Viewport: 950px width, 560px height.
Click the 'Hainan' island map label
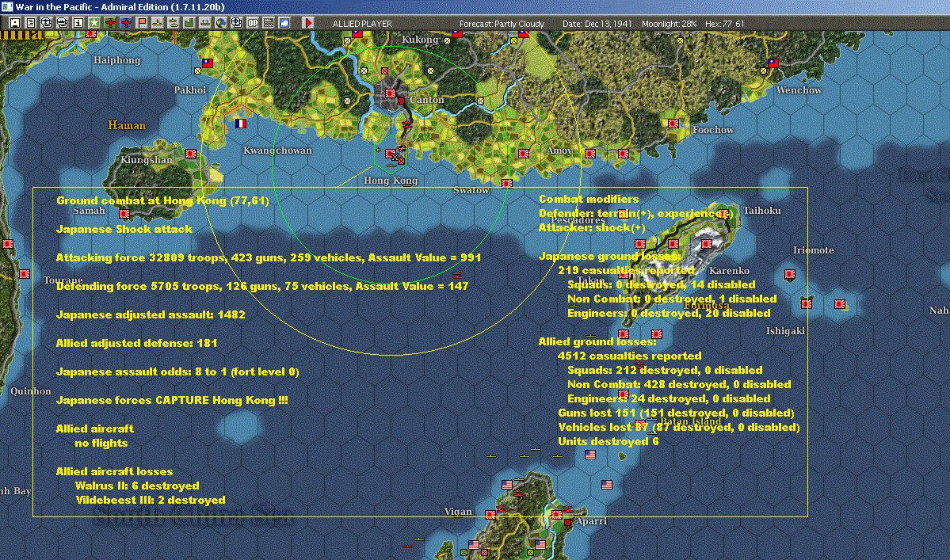127,124
